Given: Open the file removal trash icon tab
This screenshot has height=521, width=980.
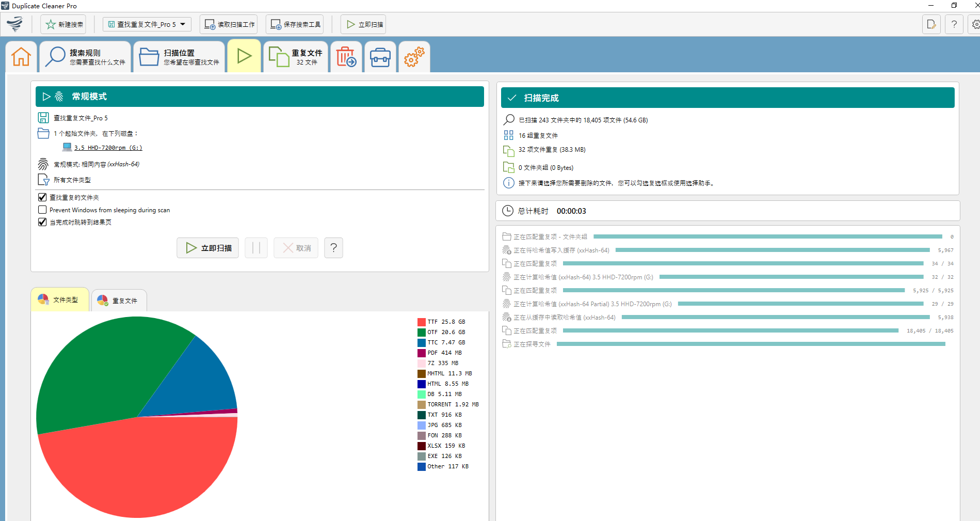Looking at the screenshot, I should (x=346, y=57).
